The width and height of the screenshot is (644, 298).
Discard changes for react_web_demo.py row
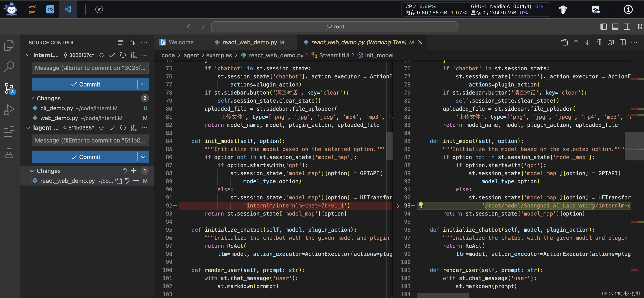pyautogui.click(x=127, y=181)
